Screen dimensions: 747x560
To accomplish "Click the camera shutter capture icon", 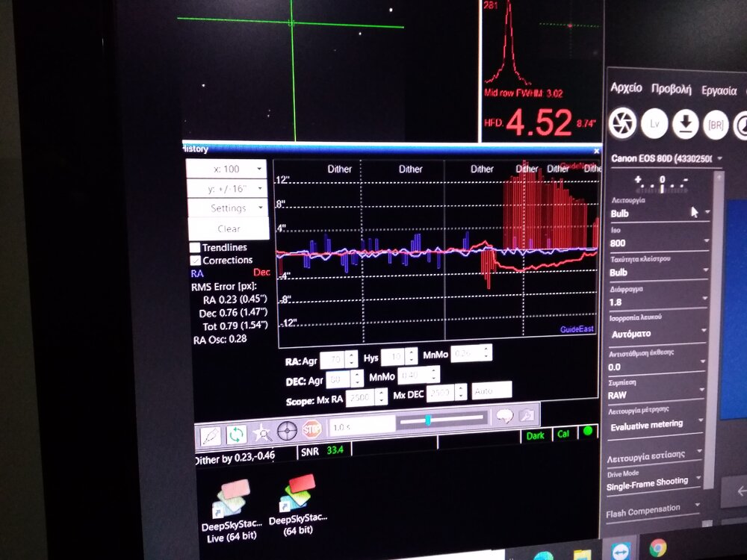I will (622, 124).
